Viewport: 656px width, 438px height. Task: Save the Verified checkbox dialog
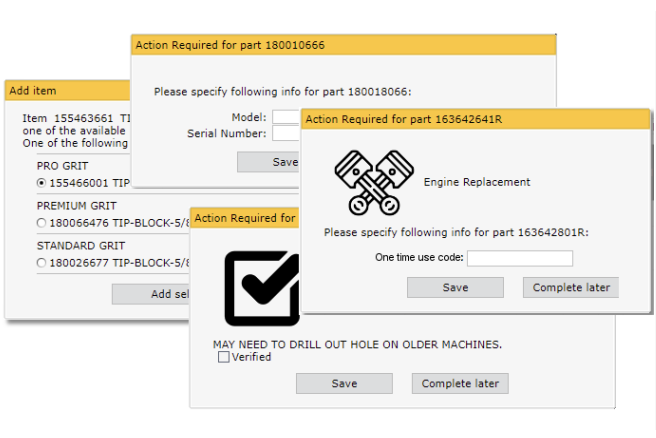[x=344, y=384]
